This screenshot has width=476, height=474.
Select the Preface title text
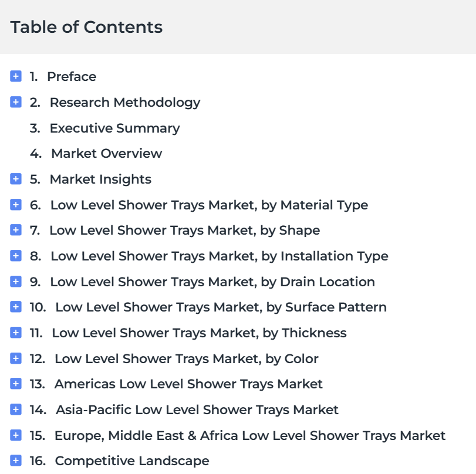pyautogui.click(x=72, y=76)
